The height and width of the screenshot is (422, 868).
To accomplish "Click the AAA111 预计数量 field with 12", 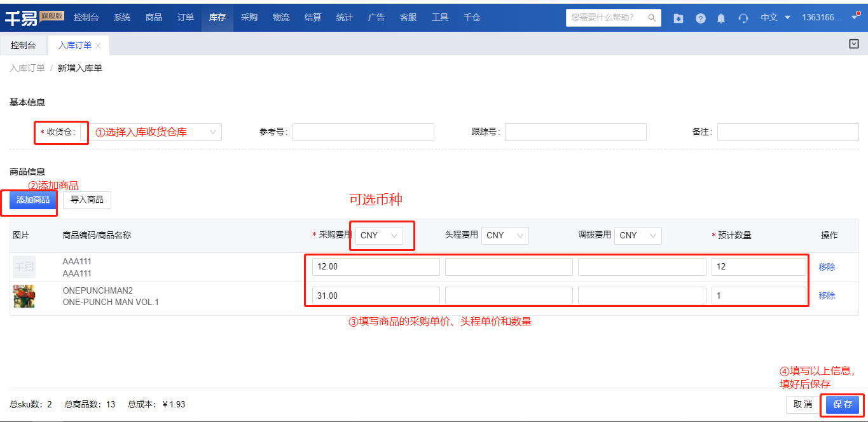I will (x=759, y=267).
